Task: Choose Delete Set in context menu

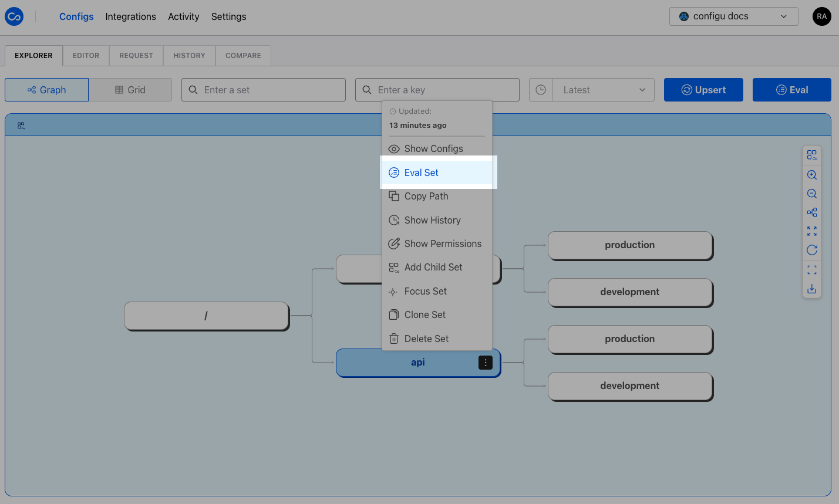Action: tap(437, 339)
